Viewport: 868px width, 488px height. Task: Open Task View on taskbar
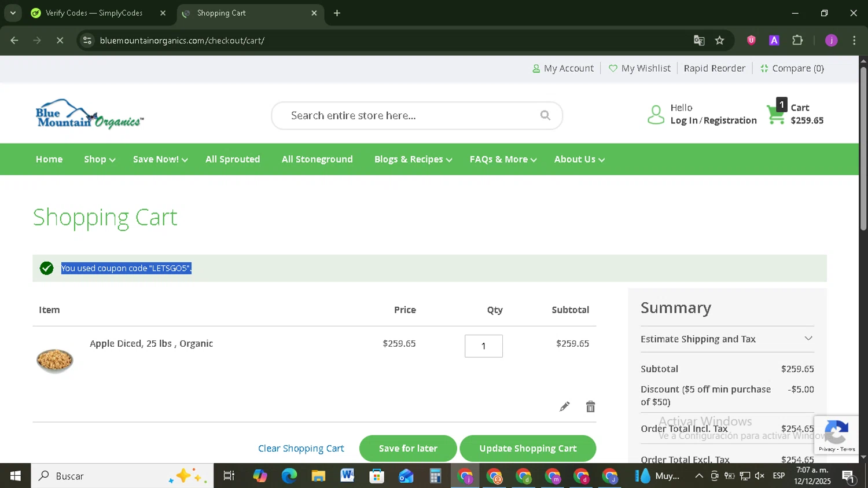(229, 476)
